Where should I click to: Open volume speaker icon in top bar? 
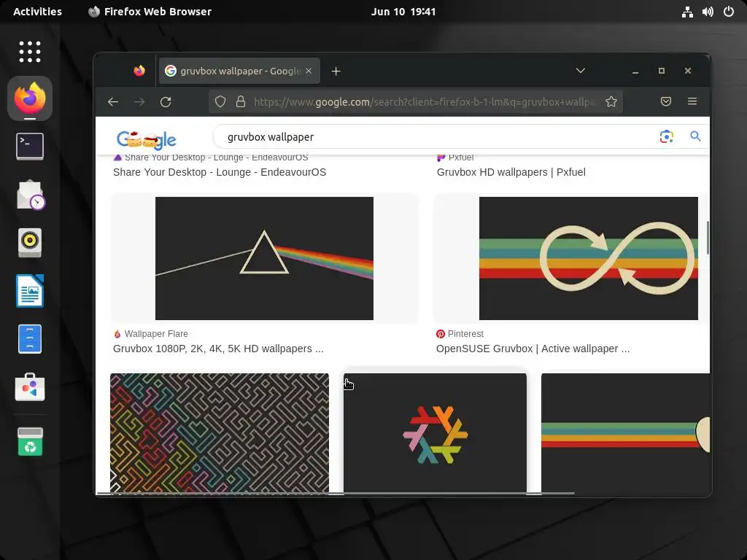pos(708,12)
